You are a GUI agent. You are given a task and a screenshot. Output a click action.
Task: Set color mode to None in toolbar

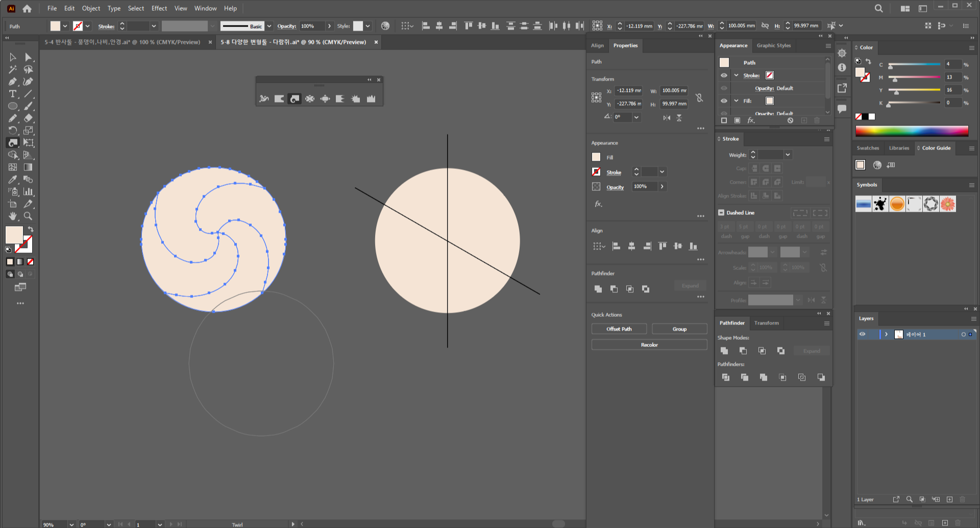[x=30, y=262]
